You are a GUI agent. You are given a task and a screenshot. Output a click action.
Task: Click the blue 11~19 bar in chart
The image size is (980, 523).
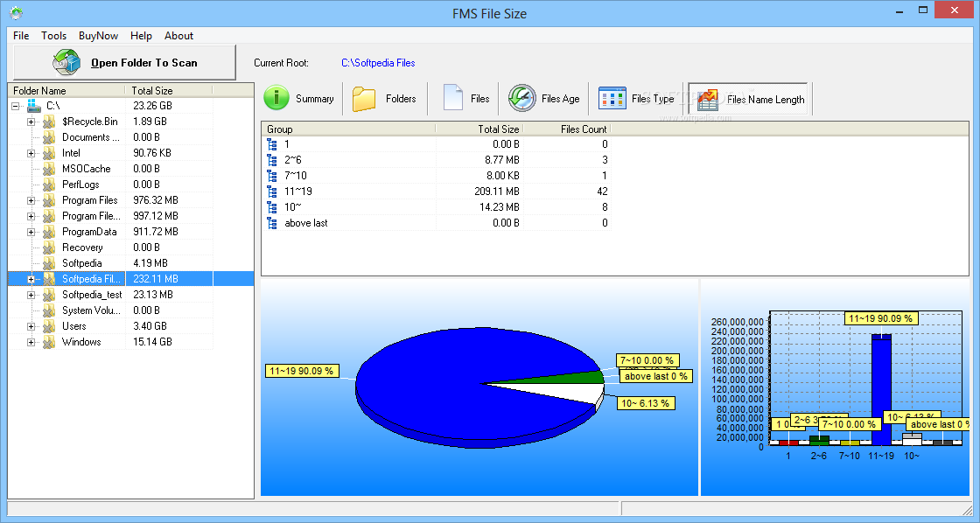(x=881, y=389)
